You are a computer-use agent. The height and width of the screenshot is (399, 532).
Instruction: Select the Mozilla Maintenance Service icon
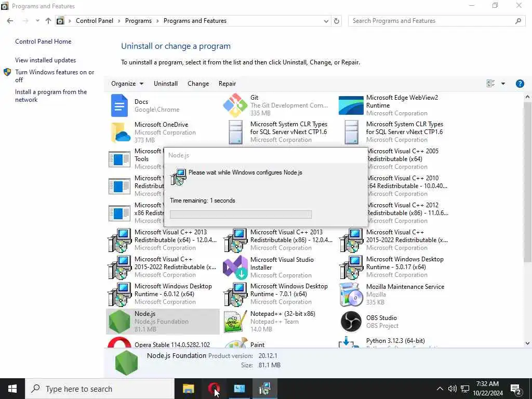(x=351, y=294)
